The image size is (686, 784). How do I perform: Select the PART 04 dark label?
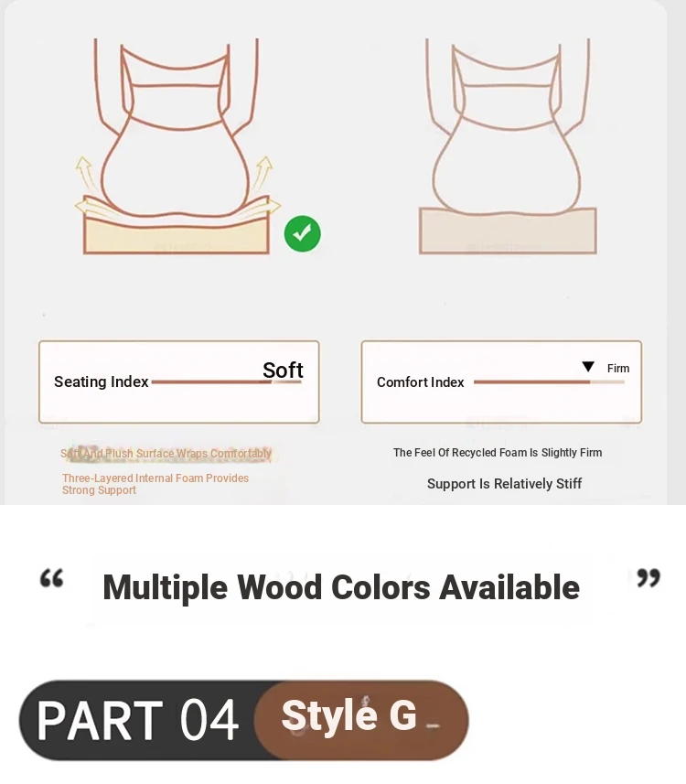(137, 719)
